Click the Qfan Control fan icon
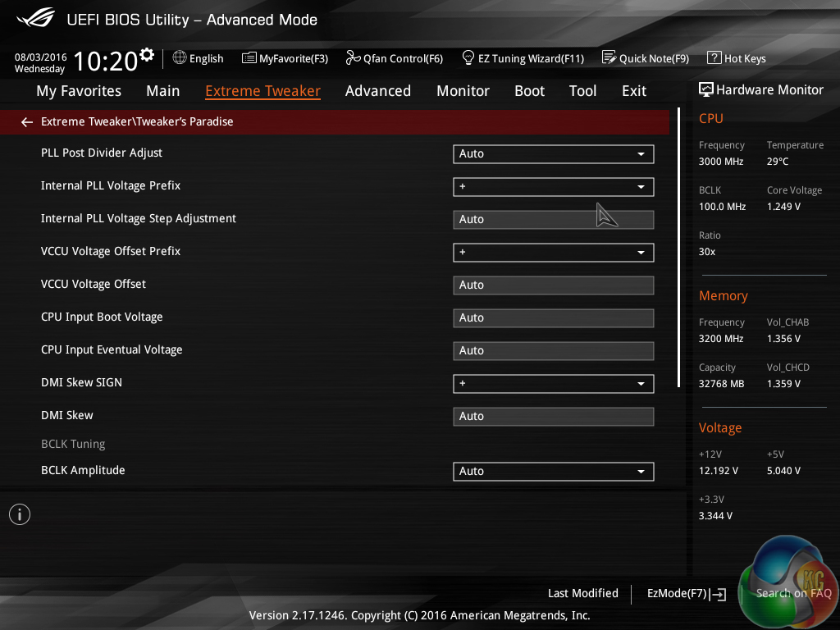The image size is (840, 630). 353,57
